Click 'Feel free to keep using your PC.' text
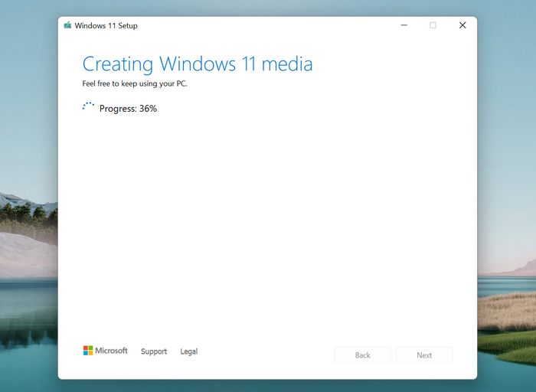The width and height of the screenshot is (536, 392). (135, 83)
